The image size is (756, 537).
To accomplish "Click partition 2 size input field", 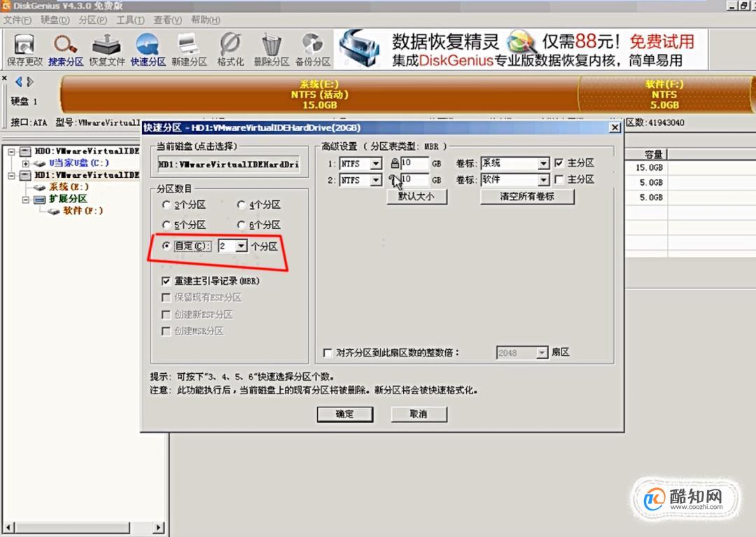I will point(414,180).
